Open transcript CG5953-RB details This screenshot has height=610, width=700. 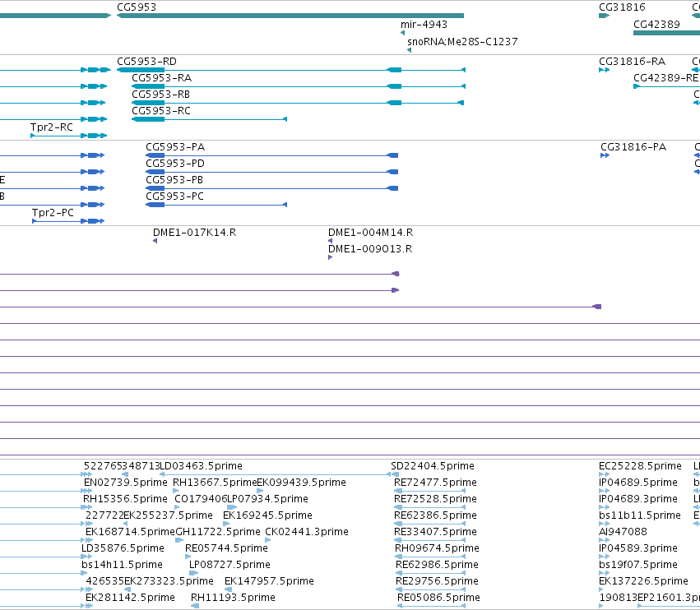pos(160,95)
